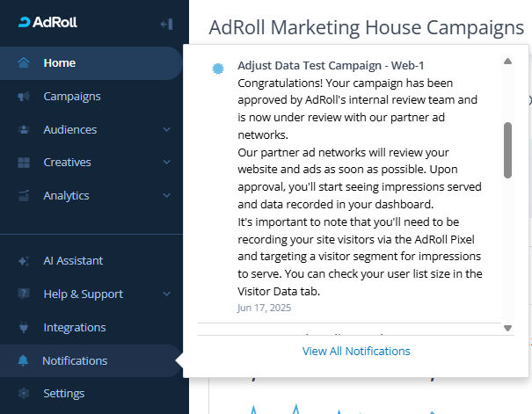Click the Integrations plug icon

click(24, 328)
